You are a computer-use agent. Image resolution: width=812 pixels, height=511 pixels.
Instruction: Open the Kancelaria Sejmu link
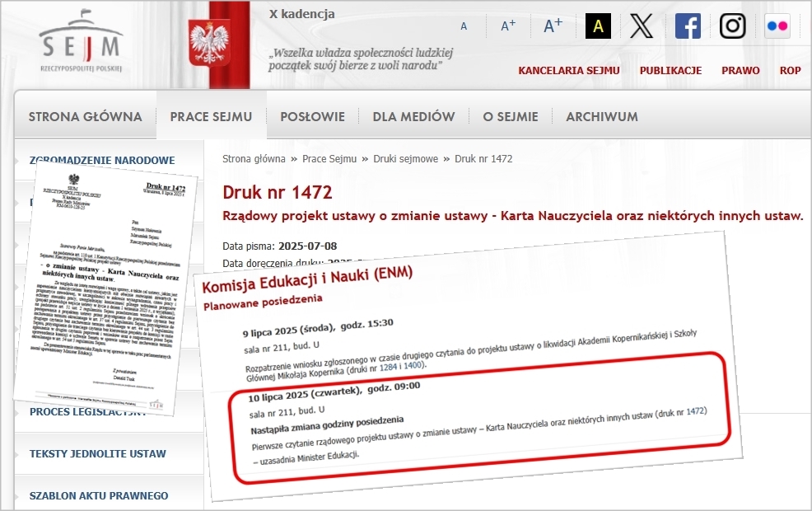point(568,71)
